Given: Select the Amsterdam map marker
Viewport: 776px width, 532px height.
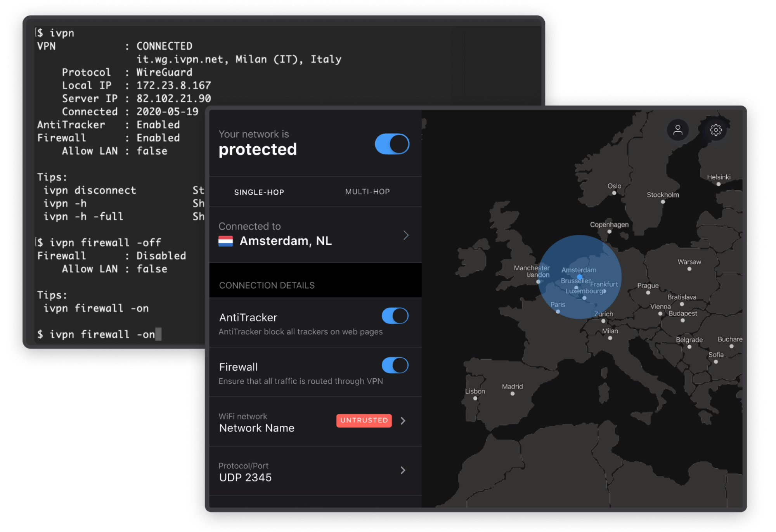Looking at the screenshot, I should coord(579,277).
